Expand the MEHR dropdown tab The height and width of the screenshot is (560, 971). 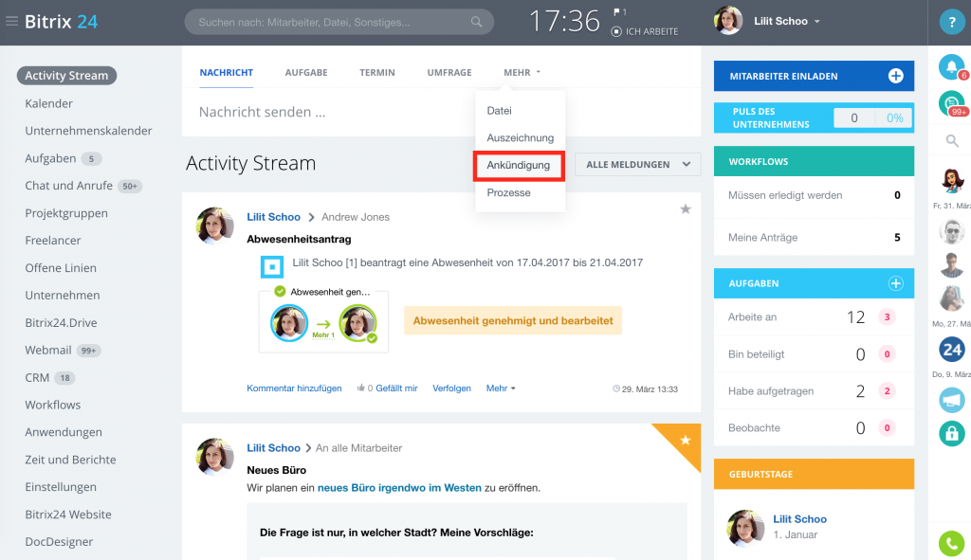tap(522, 72)
